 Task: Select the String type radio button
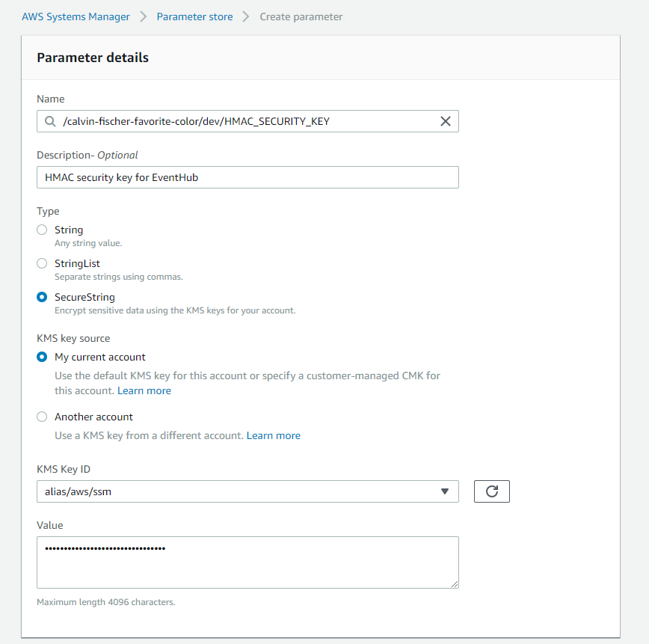coord(42,230)
